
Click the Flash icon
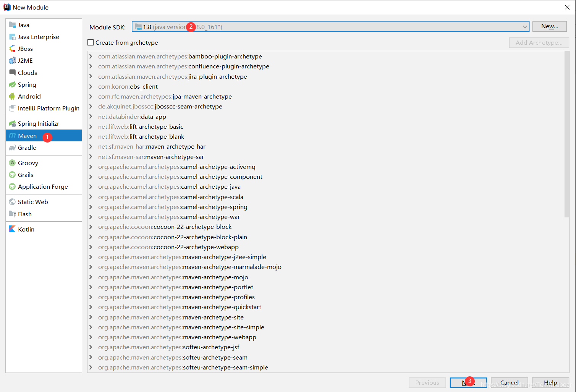click(x=12, y=214)
